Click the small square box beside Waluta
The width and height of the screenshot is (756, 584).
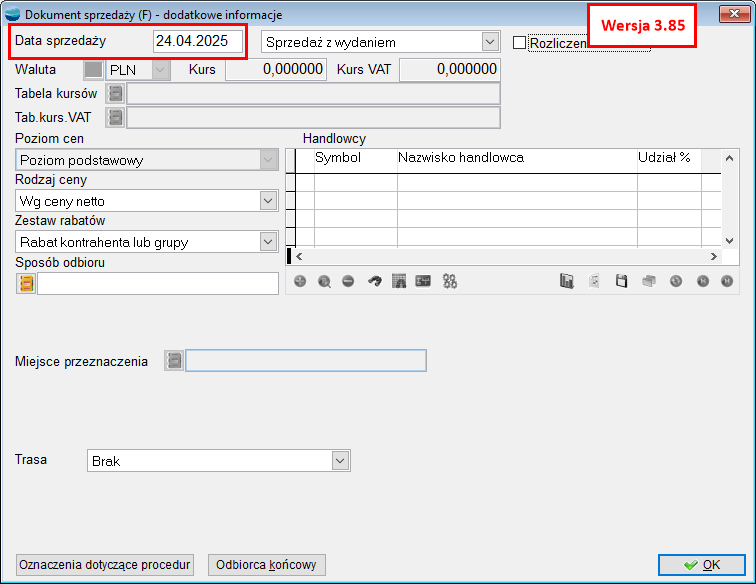point(93,70)
